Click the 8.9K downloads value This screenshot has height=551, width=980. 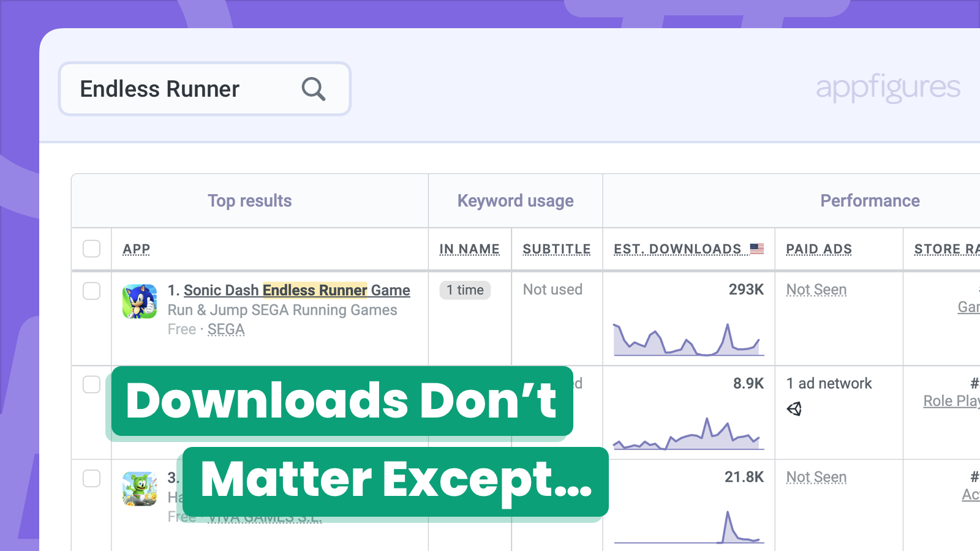[748, 383]
